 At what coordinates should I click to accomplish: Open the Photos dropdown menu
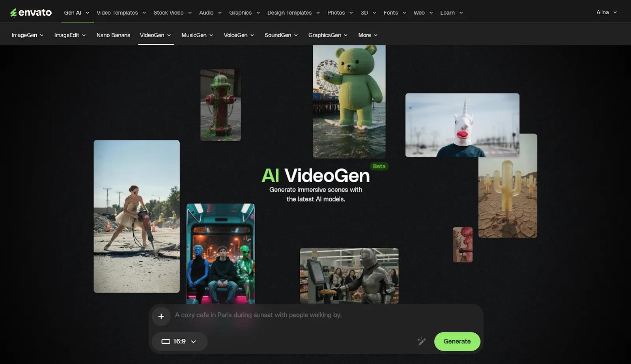[340, 13]
